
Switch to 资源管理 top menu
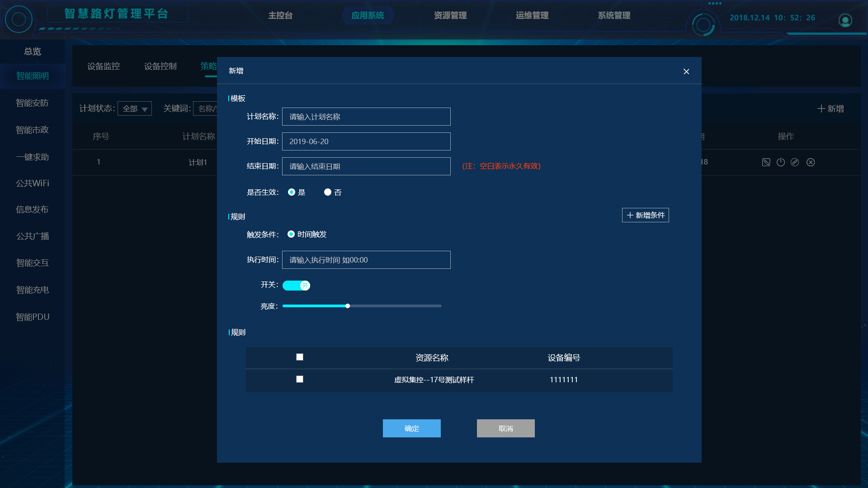pyautogui.click(x=450, y=16)
